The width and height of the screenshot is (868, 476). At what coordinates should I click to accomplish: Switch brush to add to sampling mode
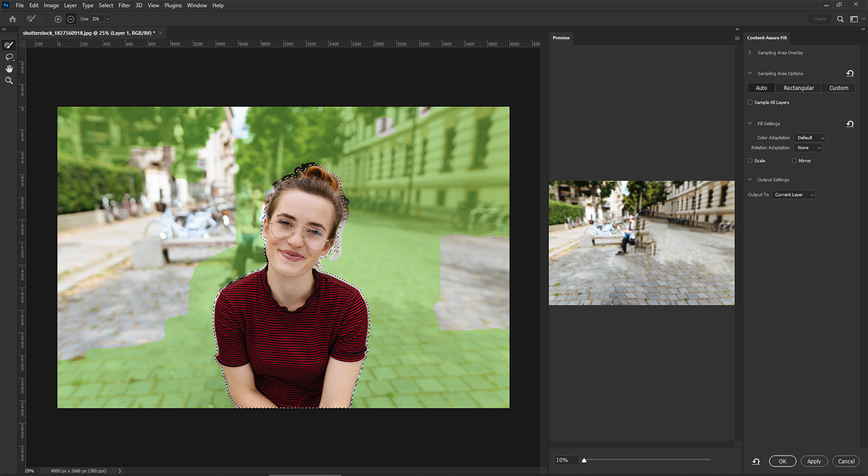[x=57, y=19]
